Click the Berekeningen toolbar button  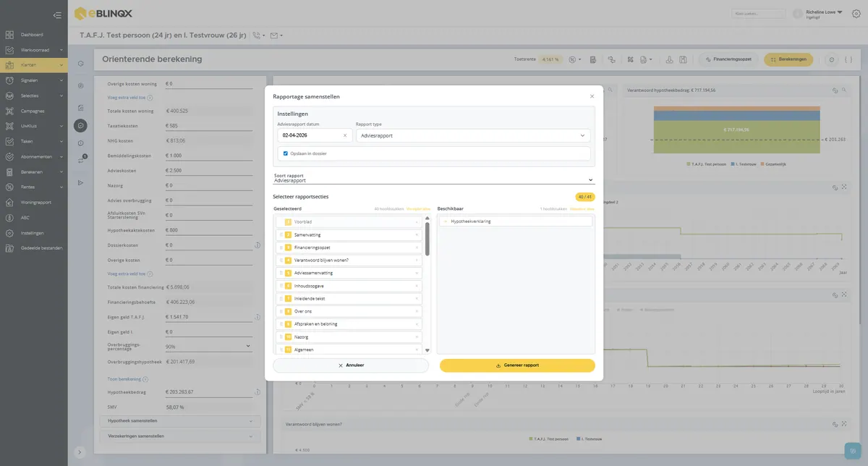click(x=788, y=59)
